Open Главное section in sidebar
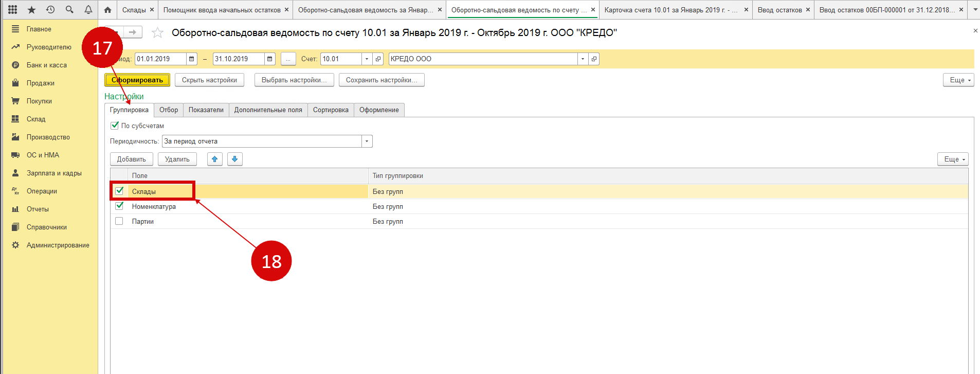This screenshot has width=980, height=374. pos(39,29)
